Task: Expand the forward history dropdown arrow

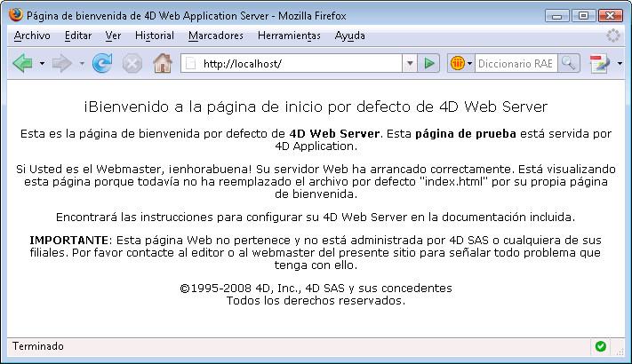Action: click(x=82, y=64)
